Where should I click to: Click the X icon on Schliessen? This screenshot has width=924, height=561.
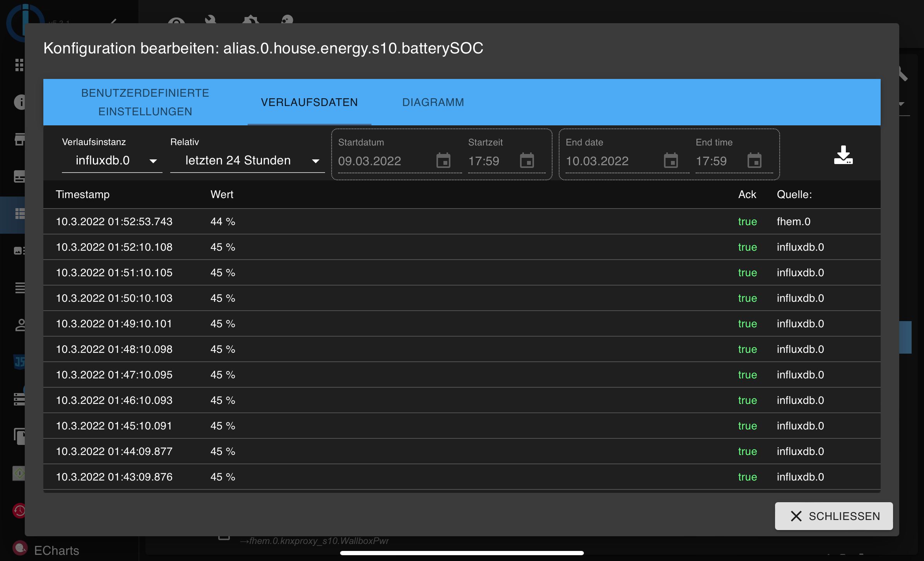click(796, 516)
